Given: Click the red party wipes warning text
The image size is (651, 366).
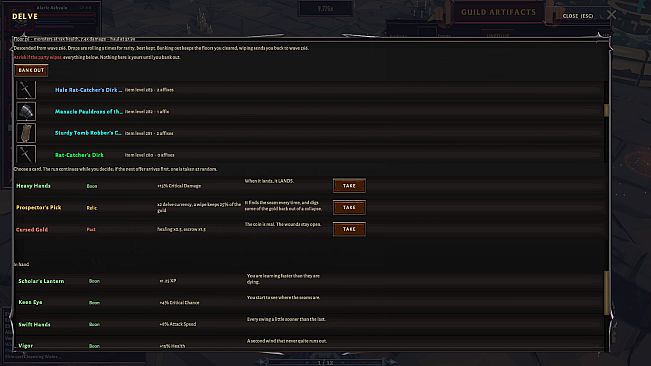Looking at the screenshot, I should [x=38, y=57].
